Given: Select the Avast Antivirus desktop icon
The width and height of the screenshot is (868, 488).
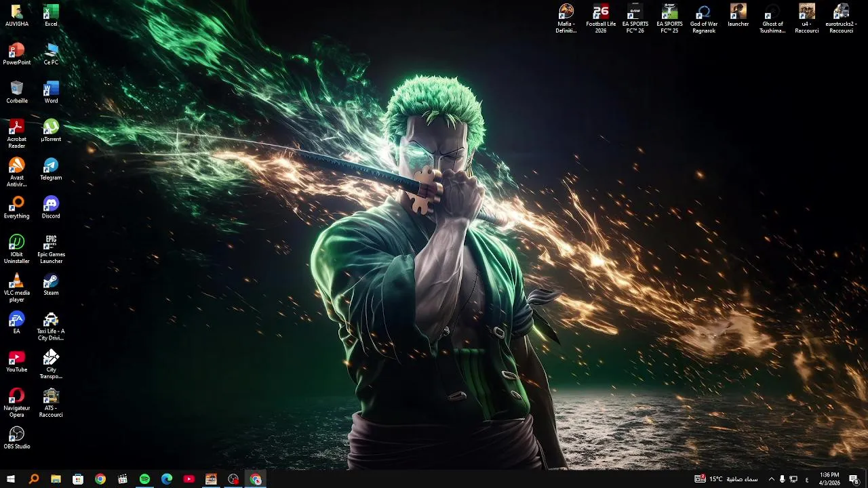Looking at the screenshot, I should click(x=16, y=173).
